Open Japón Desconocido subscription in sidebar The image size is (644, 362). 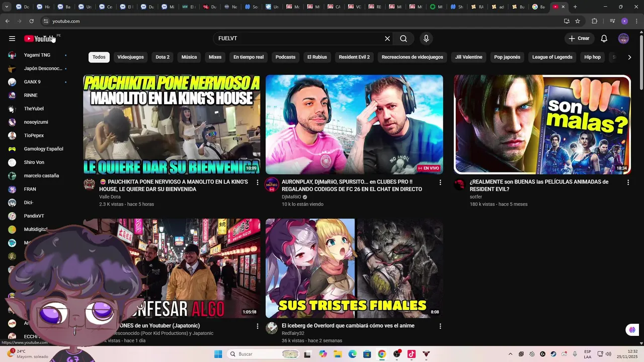pyautogui.click(x=38, y=68)
